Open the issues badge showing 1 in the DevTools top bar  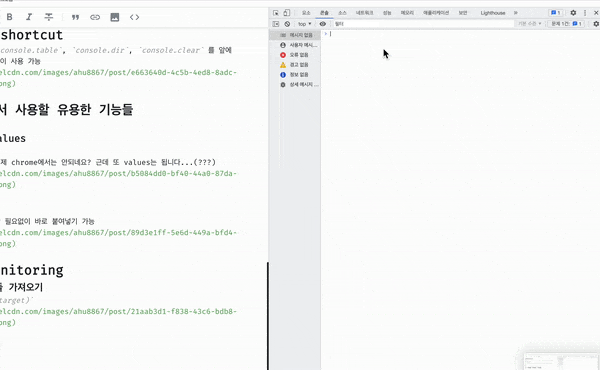[556, 13]
